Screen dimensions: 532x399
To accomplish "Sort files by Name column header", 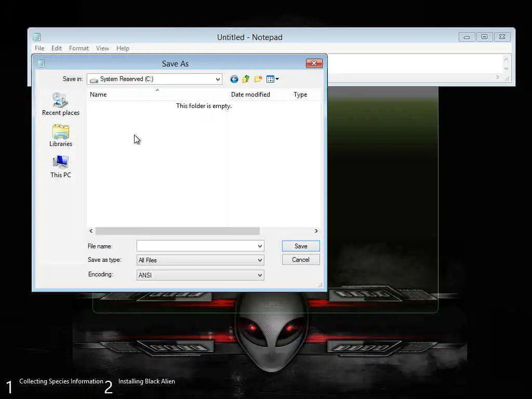I will point(157,95).
